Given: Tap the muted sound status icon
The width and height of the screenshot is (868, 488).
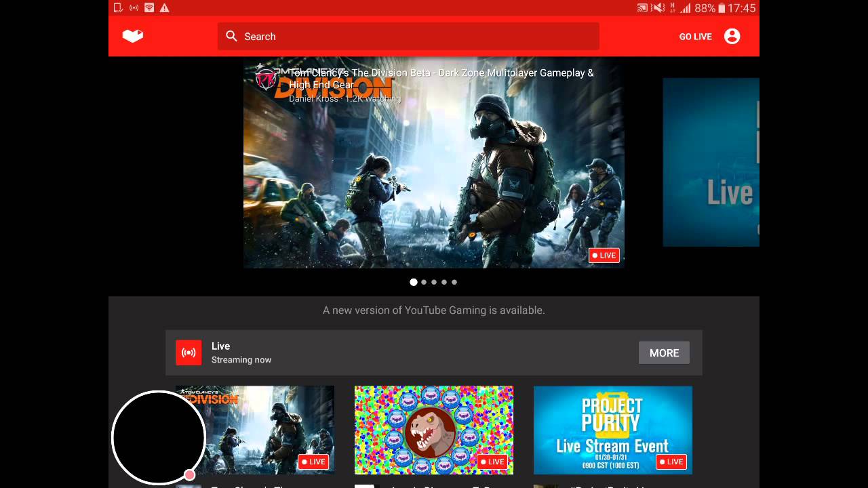Looking at the screenshot, I should (659, 8).
